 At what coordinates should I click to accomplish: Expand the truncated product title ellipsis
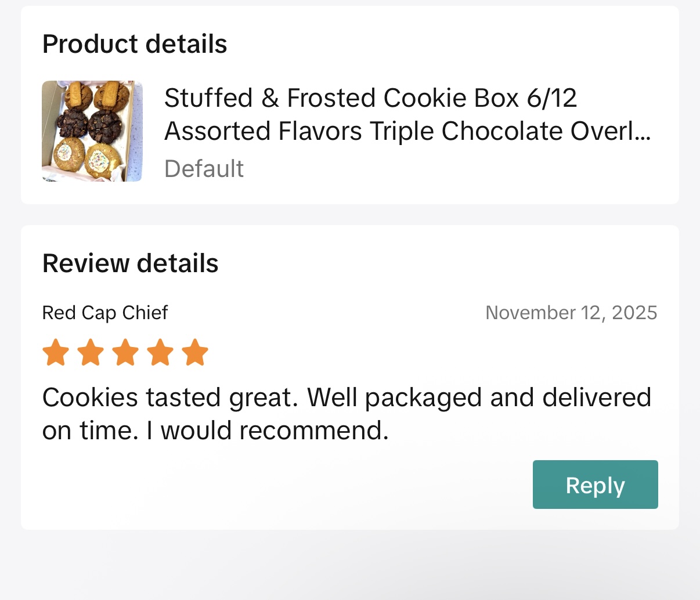pyautogui.click(x=642, y=132)
